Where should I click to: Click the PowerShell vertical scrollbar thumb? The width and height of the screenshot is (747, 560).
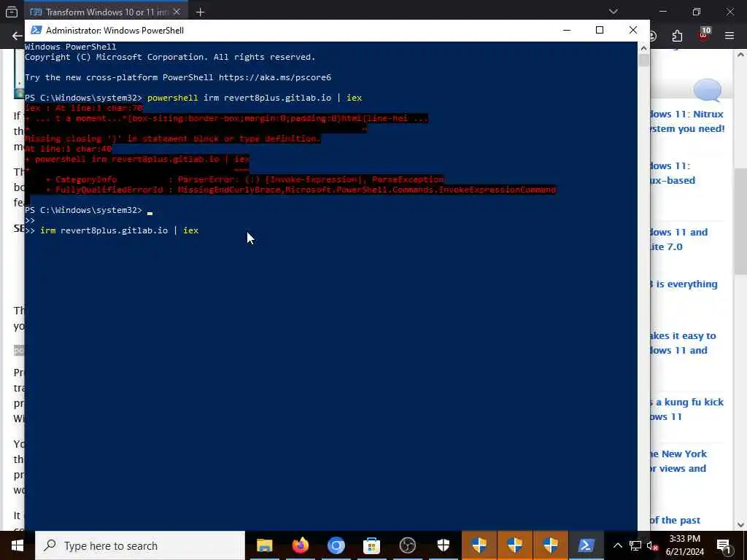coord(643,61)
